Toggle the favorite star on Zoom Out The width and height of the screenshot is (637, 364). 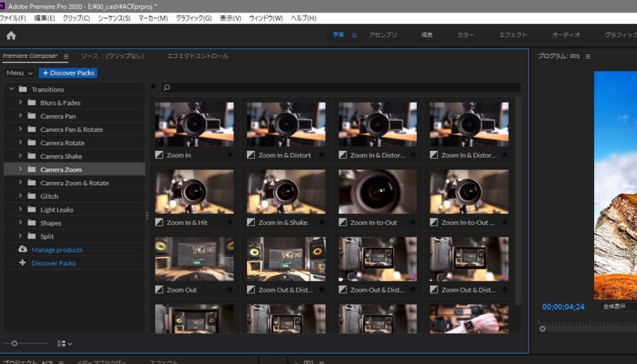[x=229, y=290]
